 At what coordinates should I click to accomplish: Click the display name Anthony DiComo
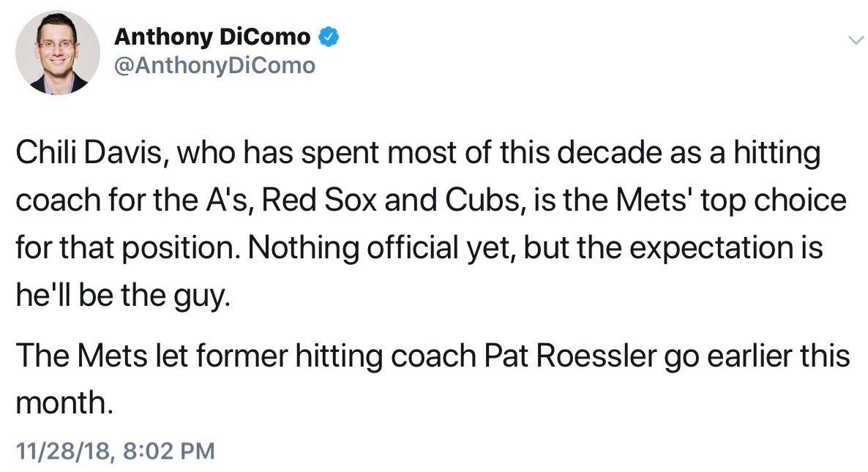click(212, 36)
